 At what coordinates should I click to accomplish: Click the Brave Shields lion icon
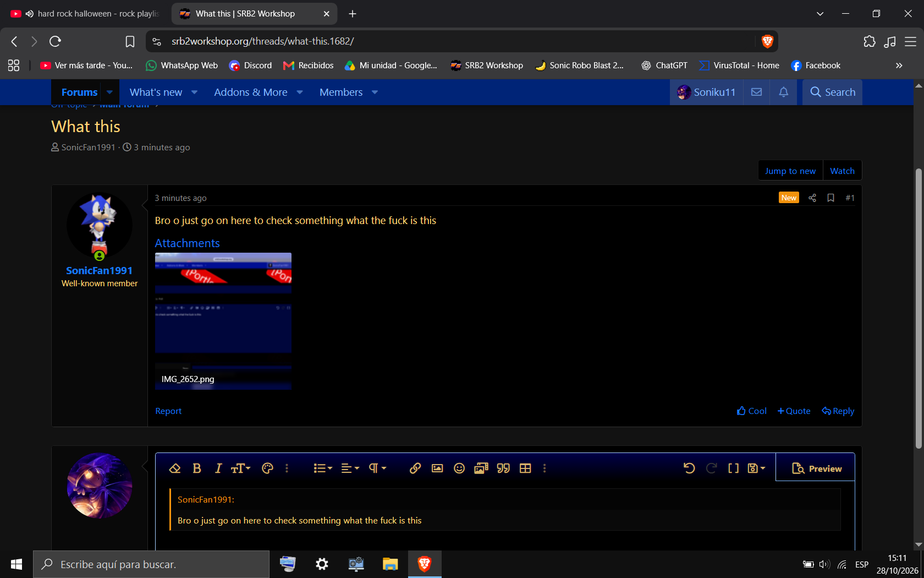pos(767,41)
